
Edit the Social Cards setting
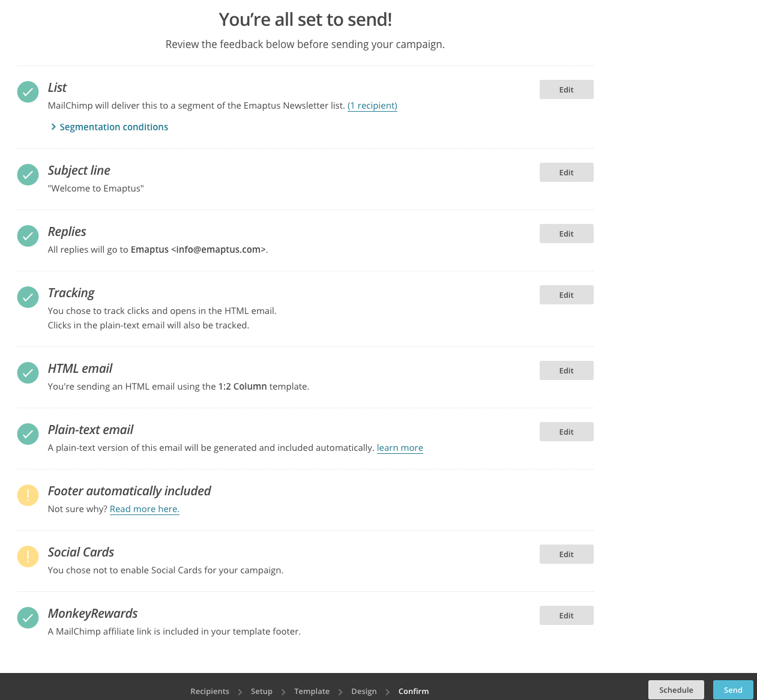tap(566, 554)
